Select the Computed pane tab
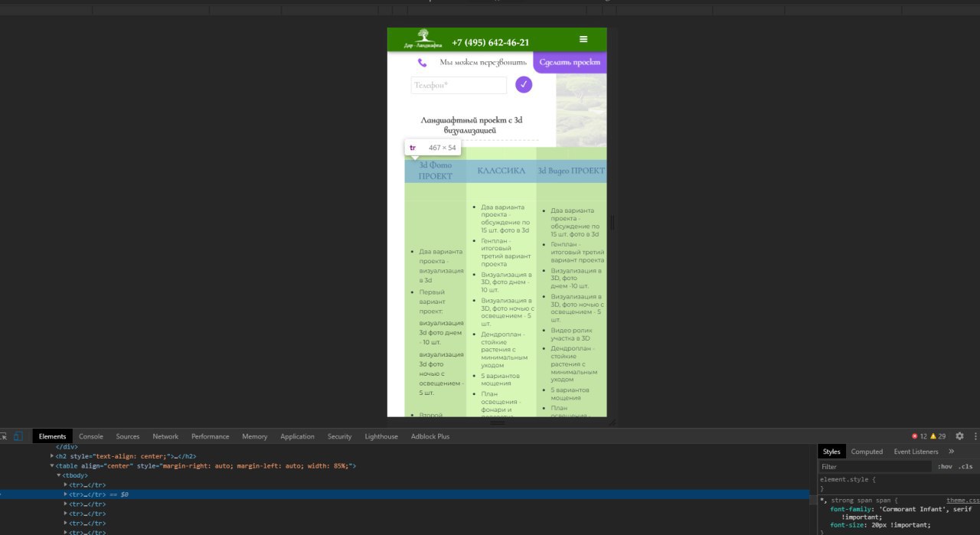 867,452
